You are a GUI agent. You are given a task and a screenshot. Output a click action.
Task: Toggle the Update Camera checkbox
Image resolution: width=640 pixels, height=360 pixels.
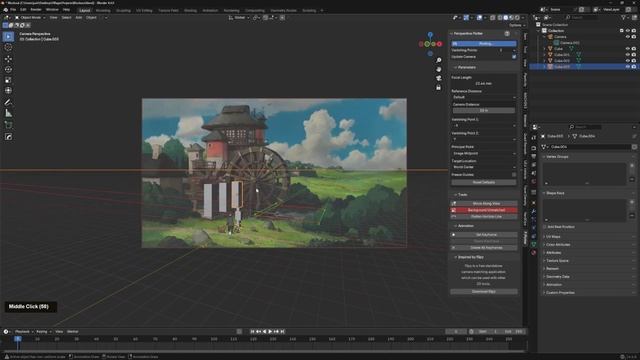pos(514,57)
